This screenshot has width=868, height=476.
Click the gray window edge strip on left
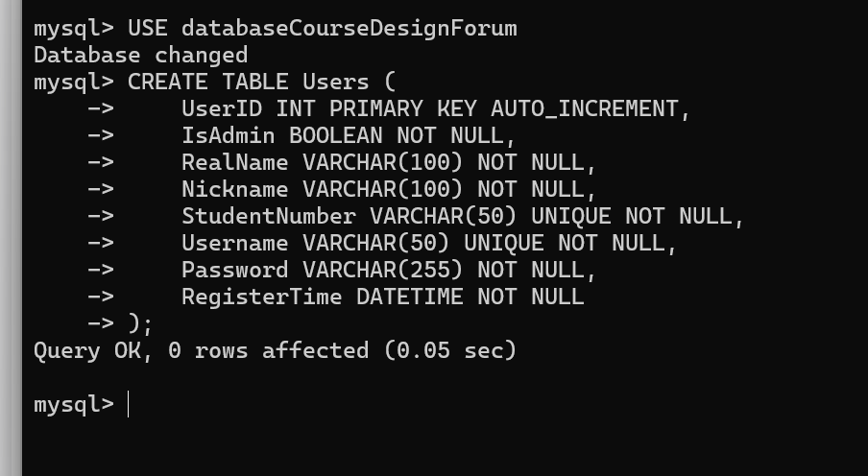click(12, 238)
